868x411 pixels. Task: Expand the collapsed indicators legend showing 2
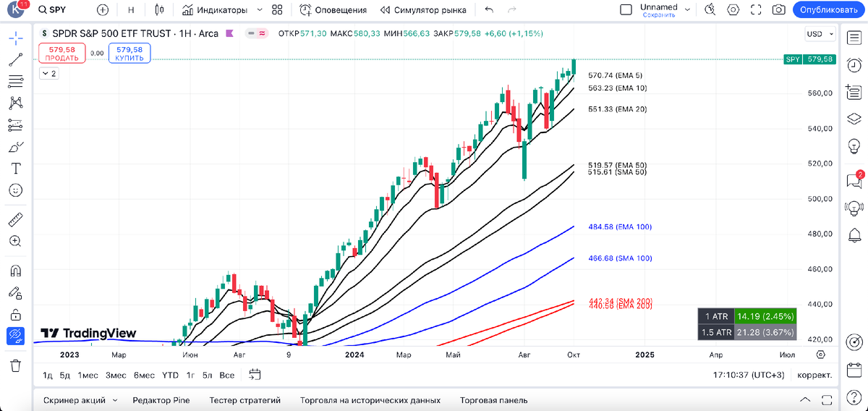pos(48,73)
